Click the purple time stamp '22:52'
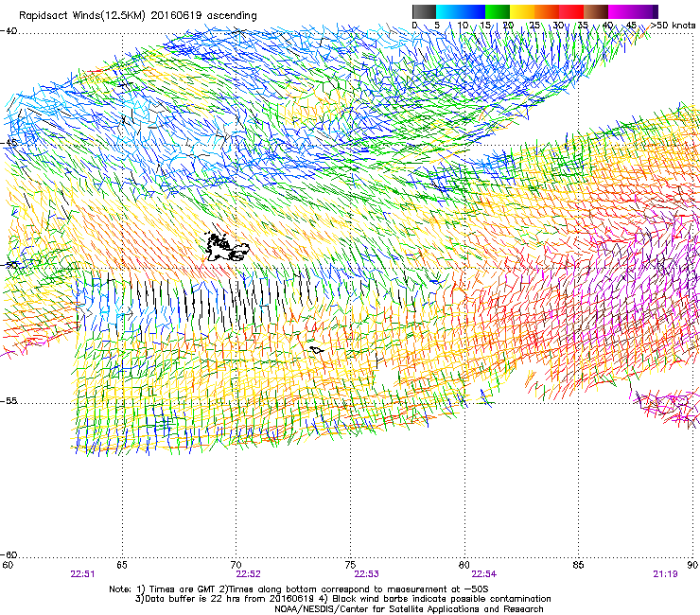Screen dimensions: 700x615 pyautogui.click(x=248, y=574)
